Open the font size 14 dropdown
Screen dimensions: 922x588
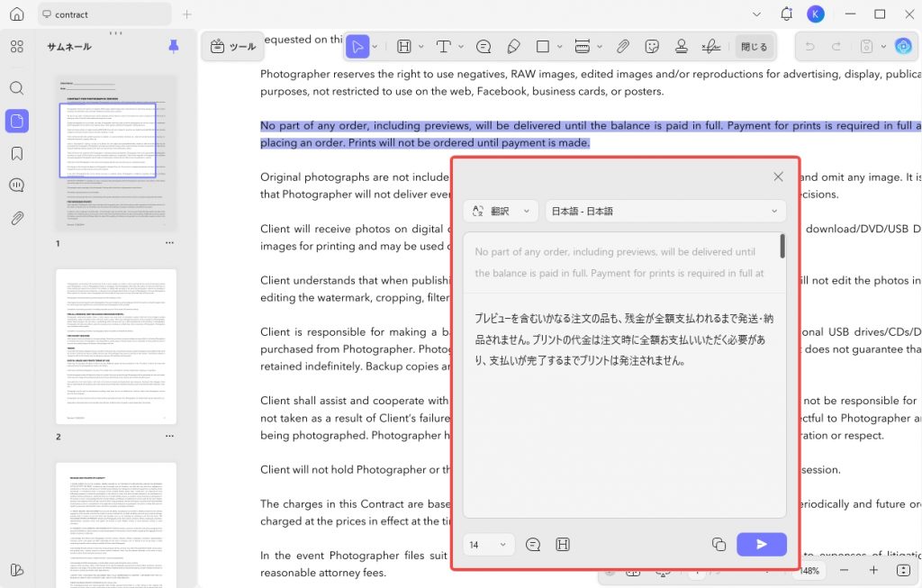pyautogui.click(x=489, y=545)
